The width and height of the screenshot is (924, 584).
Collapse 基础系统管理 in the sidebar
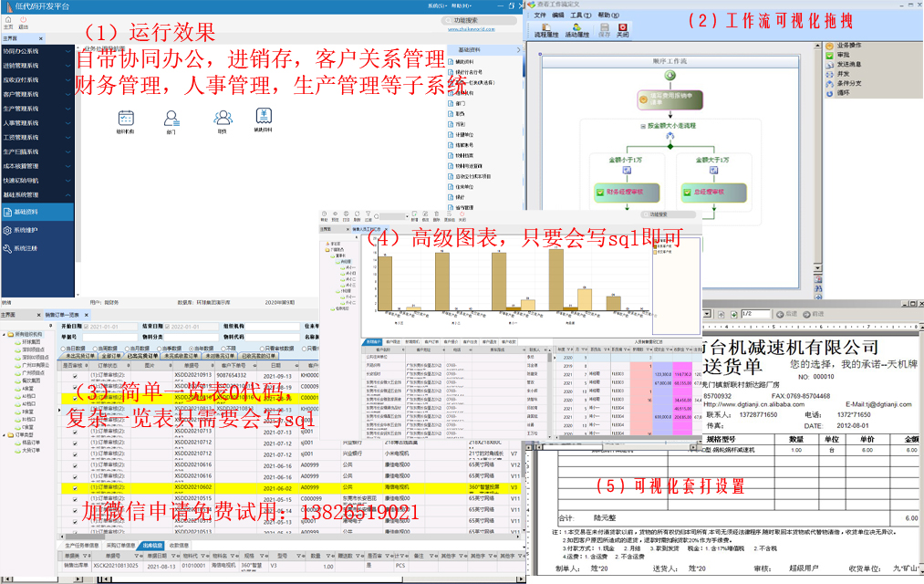pos(36,194)
